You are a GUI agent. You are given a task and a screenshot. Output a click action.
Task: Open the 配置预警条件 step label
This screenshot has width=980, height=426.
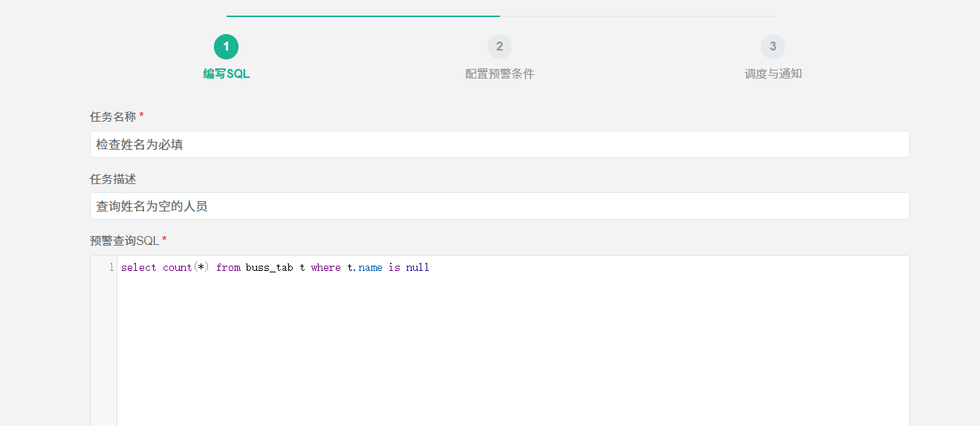[499, 74]
